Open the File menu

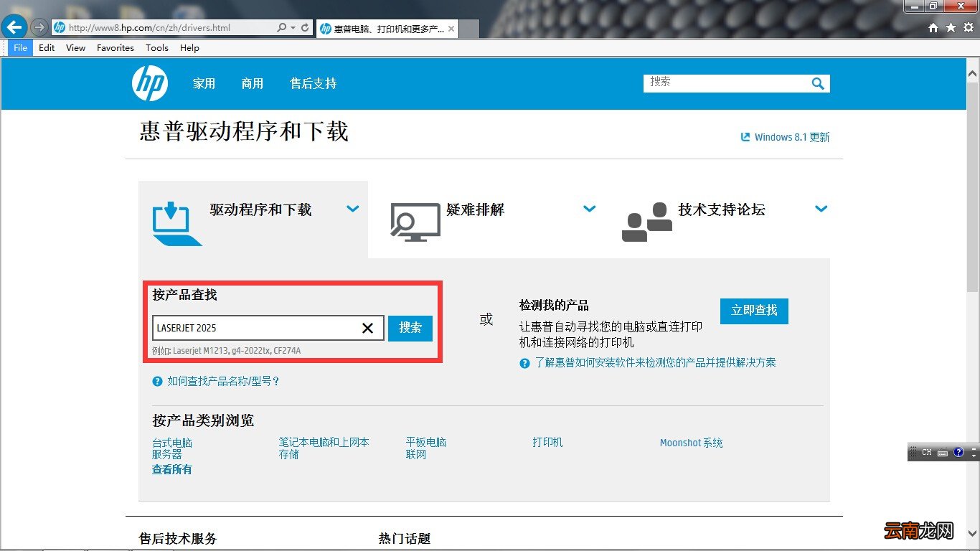pyautogui.click(x=20, y=48)
